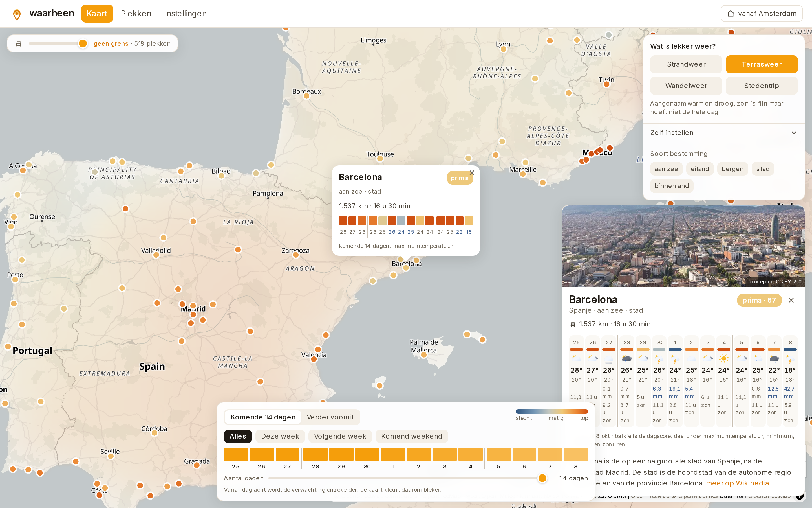
Task: Select Stedentrip weather preset
Action: tap(761, 86)
